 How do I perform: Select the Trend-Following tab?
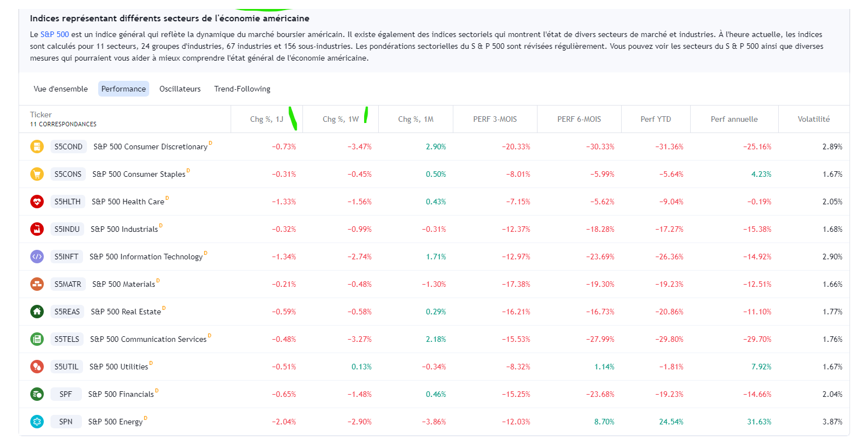pyautogui.click(x=242, y=89)
